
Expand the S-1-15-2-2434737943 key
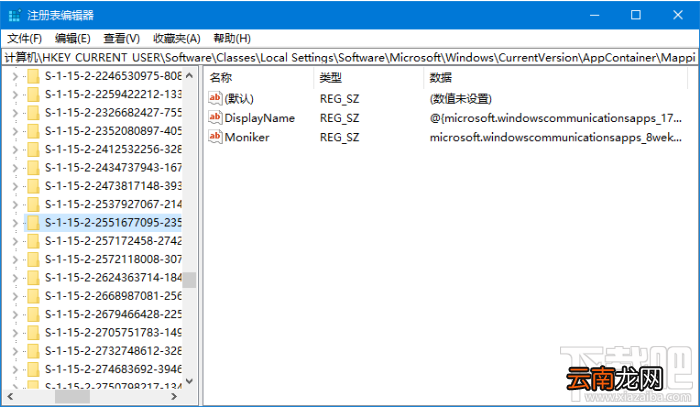(x=15, y=168)
